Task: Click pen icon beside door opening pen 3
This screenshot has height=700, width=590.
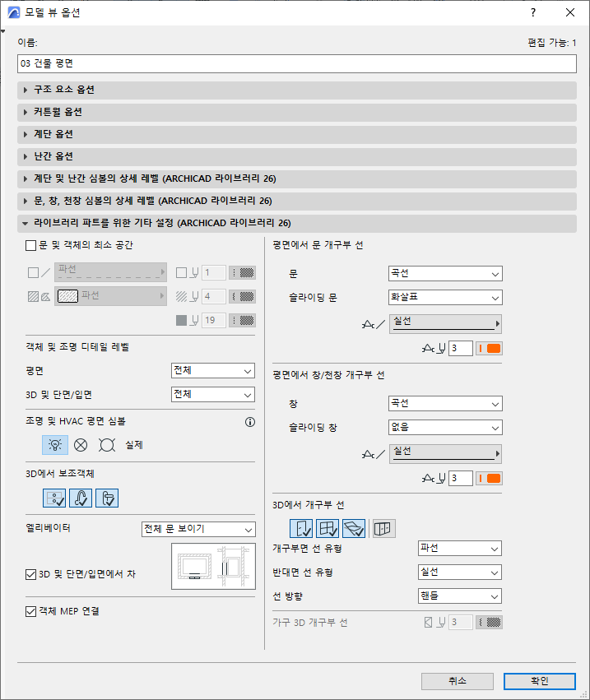Action: click(x=434, y=348)
